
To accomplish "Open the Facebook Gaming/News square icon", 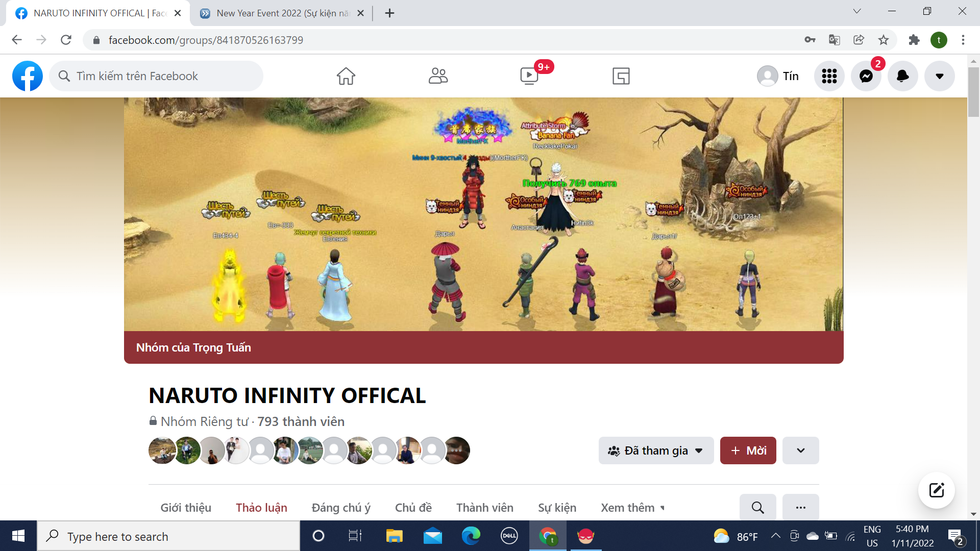I will pos(621,76).
